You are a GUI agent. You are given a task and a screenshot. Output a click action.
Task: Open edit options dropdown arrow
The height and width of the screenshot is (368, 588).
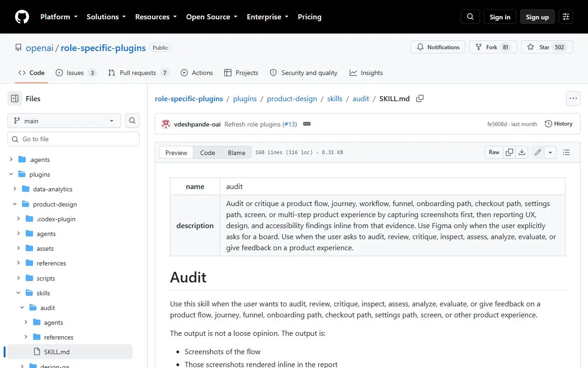550,152
